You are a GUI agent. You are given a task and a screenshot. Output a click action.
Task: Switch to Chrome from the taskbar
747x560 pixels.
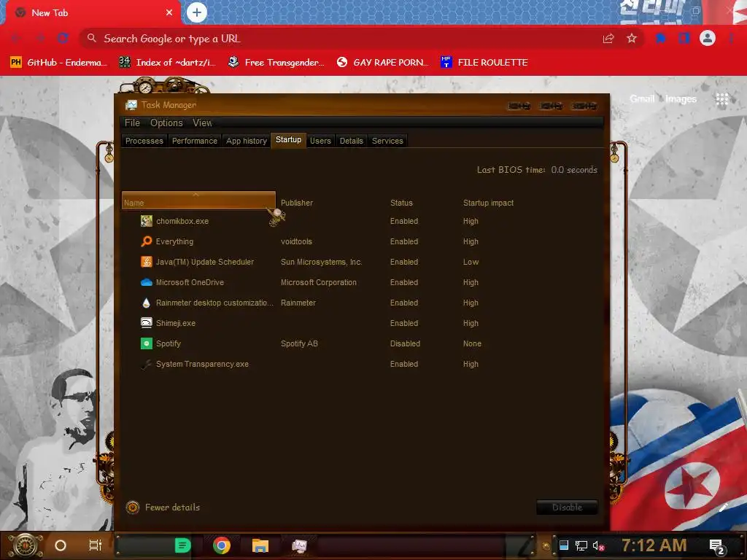click(222, 545)
